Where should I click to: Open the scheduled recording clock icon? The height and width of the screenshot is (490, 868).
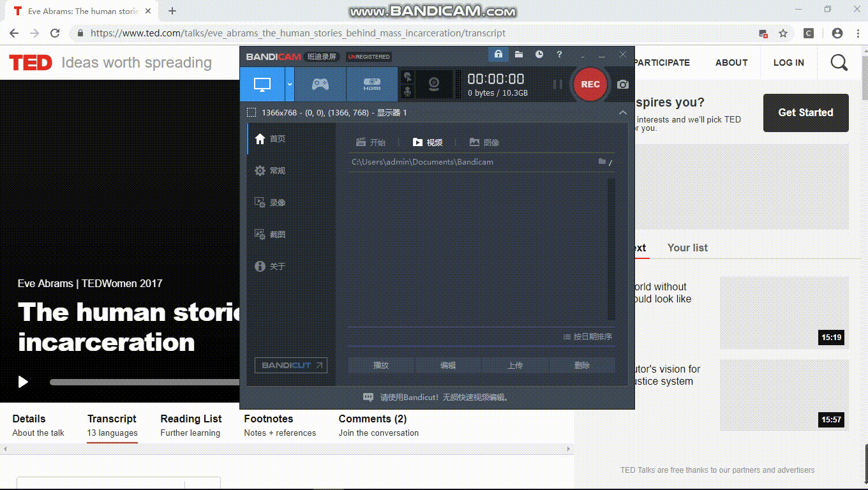coord(539,55)
